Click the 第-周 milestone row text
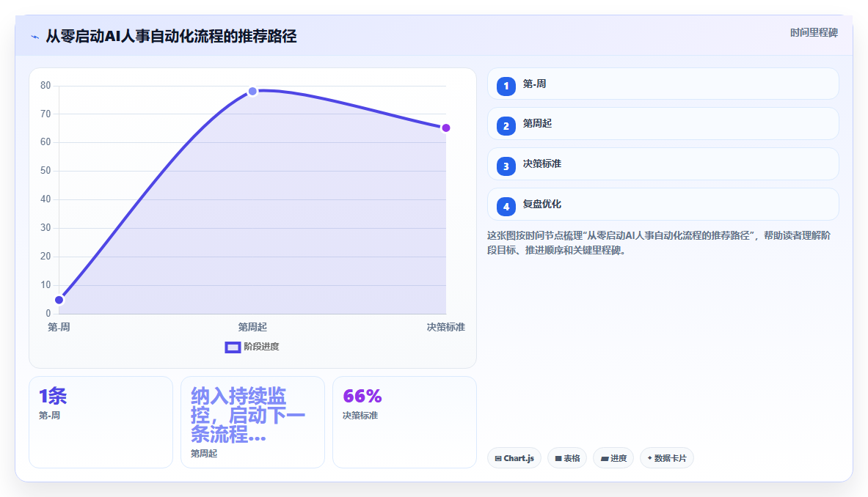This screenshot has height=497, width=868. [534, 84]
